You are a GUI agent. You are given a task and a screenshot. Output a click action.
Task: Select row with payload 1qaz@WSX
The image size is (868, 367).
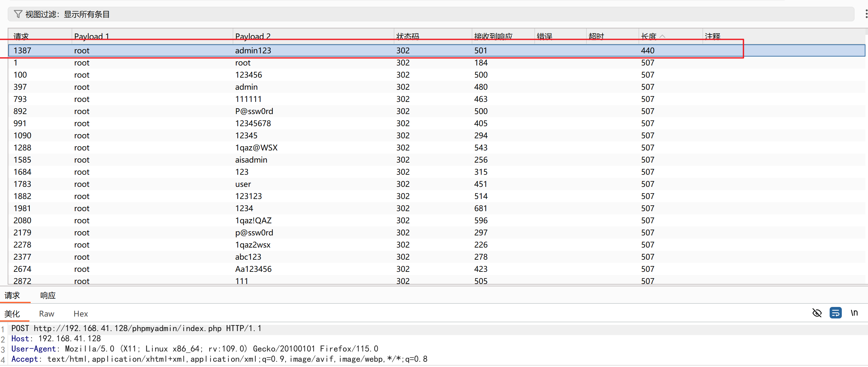tap(256, 148)
